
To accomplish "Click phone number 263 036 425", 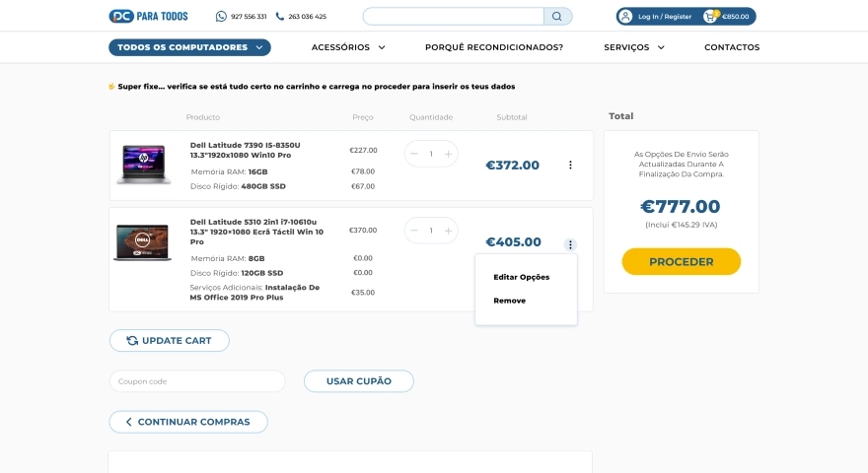I will (307, 17).
